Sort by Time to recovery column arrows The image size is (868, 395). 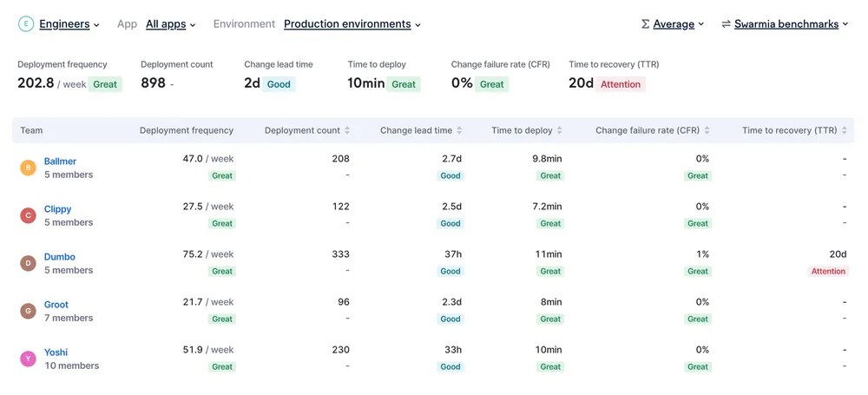(845, 130)
